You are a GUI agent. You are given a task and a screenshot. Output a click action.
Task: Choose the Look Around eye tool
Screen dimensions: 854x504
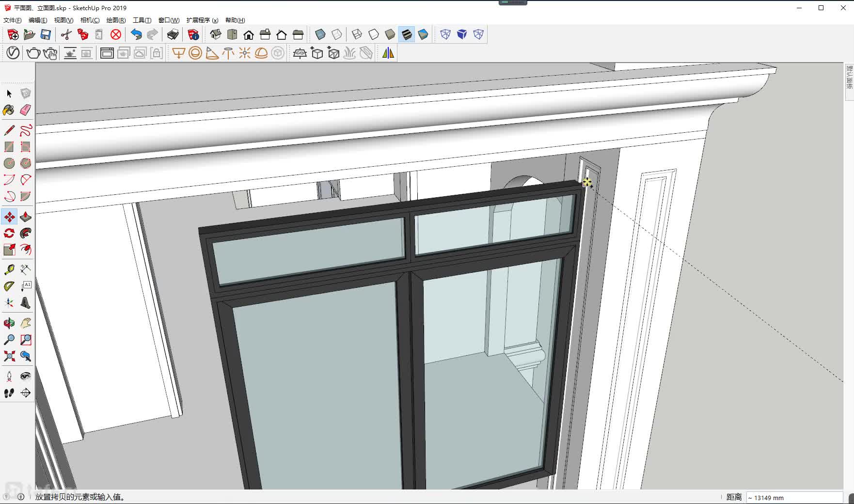tap(26, 377)
